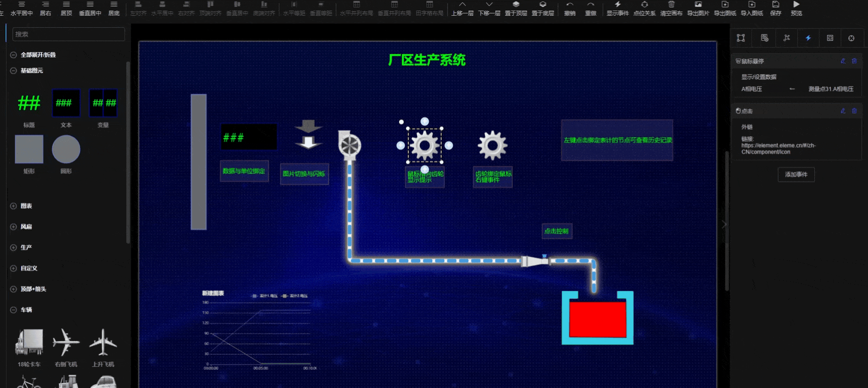Move layer up with 上移一层
Screen dimensions: 868x388
tap(462, 8)
